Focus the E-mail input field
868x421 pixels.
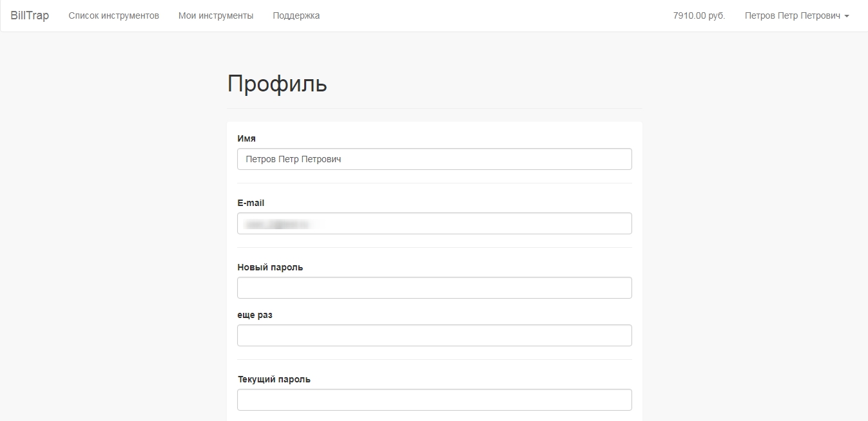pyautogui.click(x=434, y=223)
